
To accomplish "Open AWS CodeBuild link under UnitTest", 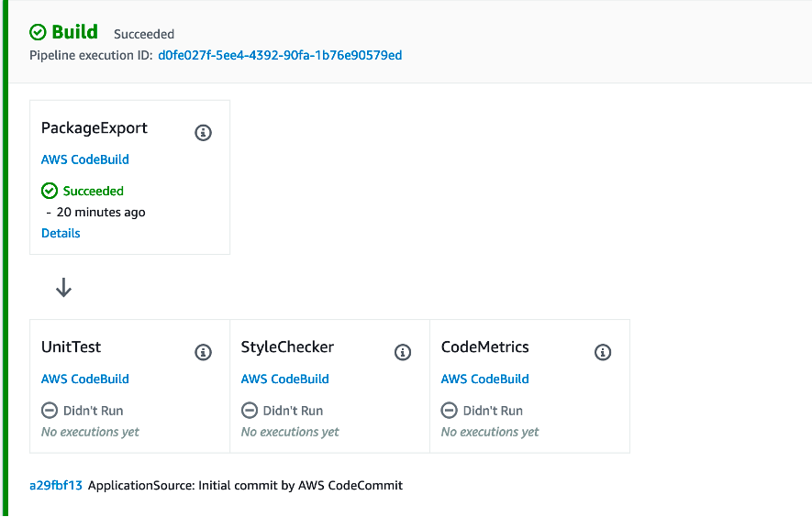I will [x=85, y=379].
